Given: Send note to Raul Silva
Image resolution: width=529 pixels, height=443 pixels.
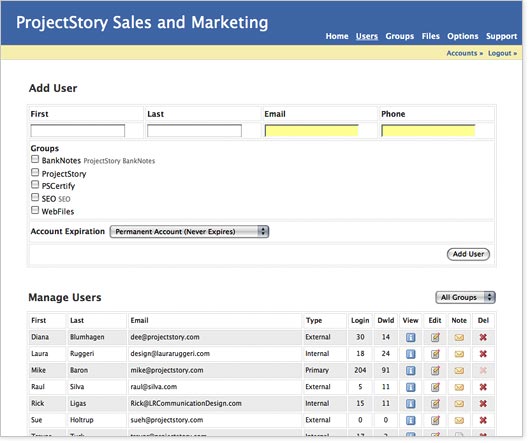Looking at the screenshot, I should pos(459,387).
